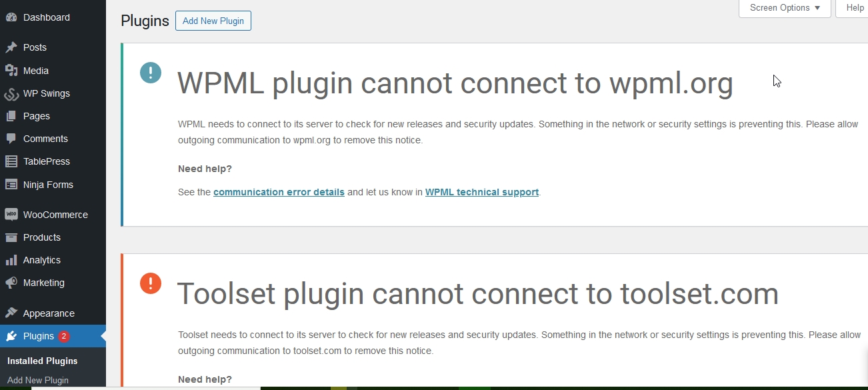Viewport: 868px width, 390px height.
Task: Follow the WPML technical support link
Action: pos(482,192)
